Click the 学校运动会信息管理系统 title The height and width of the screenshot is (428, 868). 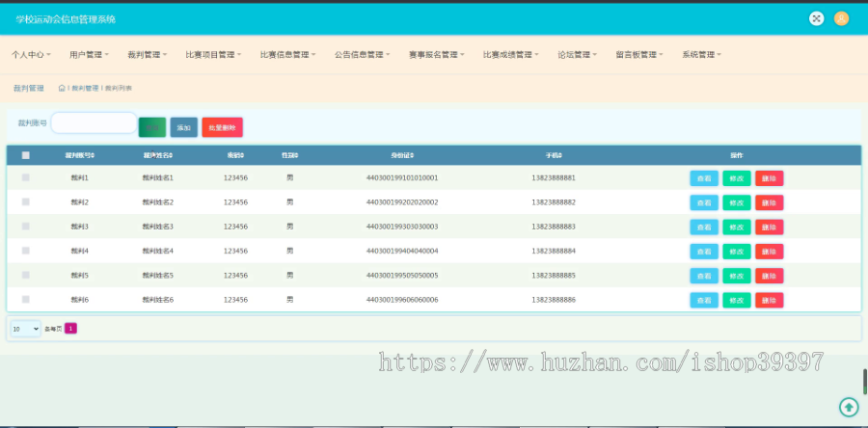coord(66,19)
